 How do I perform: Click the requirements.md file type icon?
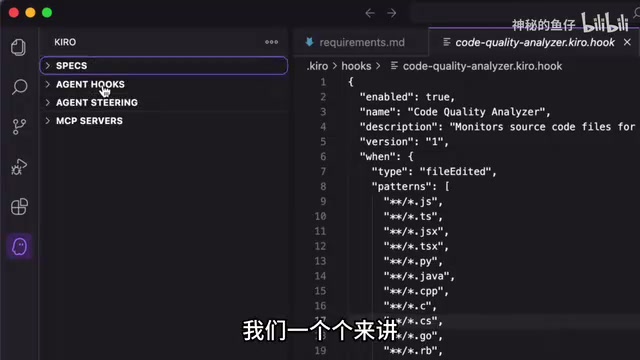pyautogui.click(x=309, y=42)
